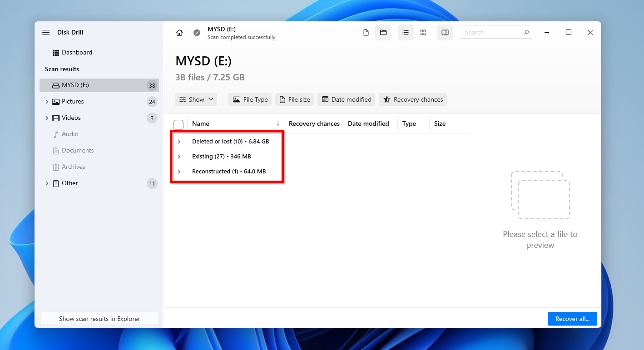Expand the Reconstructed files group

tap(179, 172)
